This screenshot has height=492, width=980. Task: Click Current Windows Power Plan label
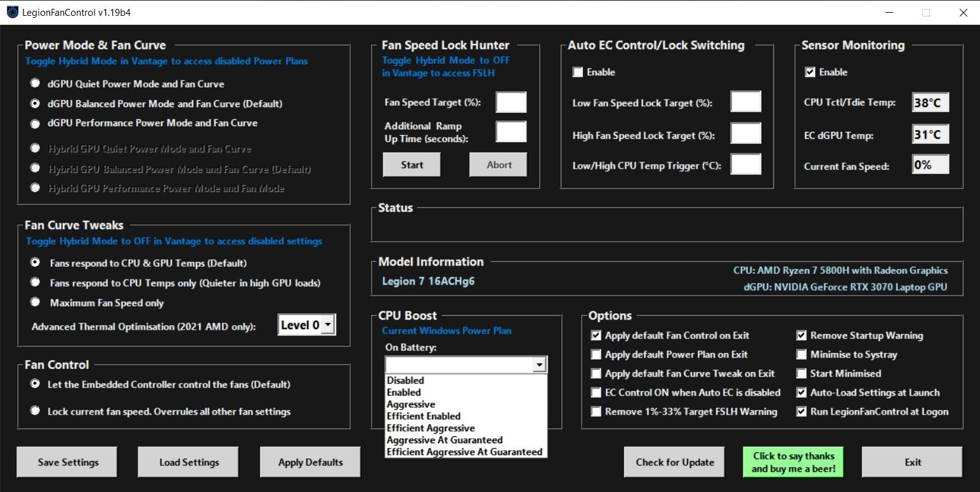pyautogui.click(x=447, y=330)
